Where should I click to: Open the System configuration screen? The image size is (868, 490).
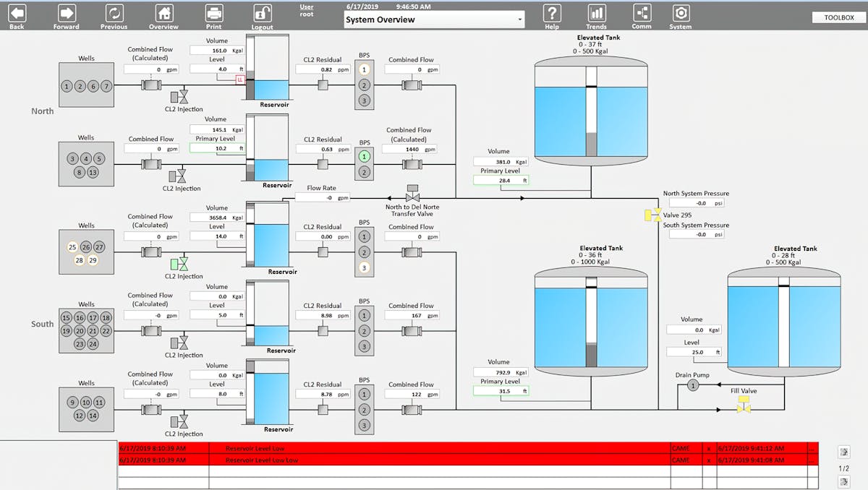click(681, 14)
